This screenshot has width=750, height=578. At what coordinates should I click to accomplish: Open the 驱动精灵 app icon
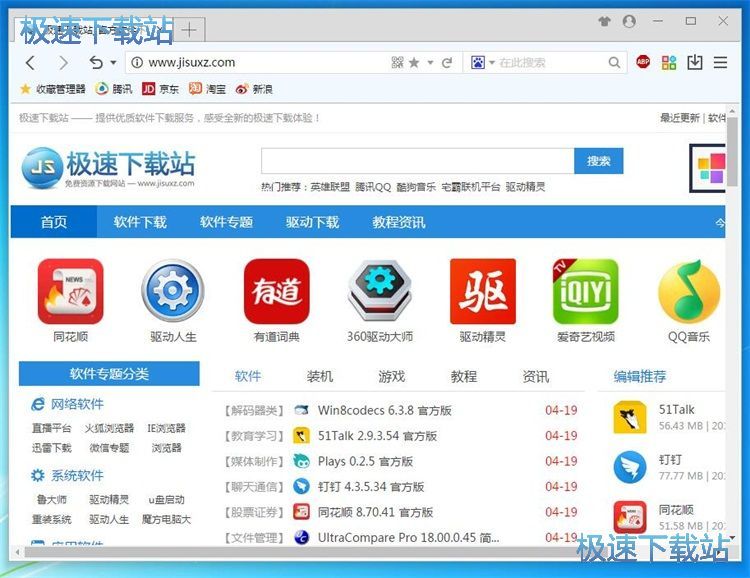(483, 291)
